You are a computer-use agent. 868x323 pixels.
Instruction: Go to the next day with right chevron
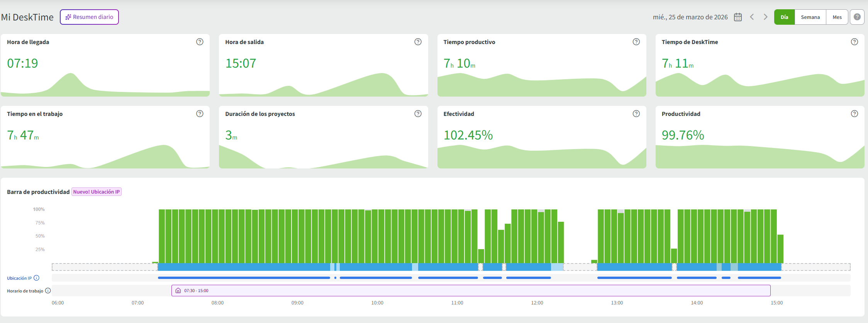click(x=765, y=17)
